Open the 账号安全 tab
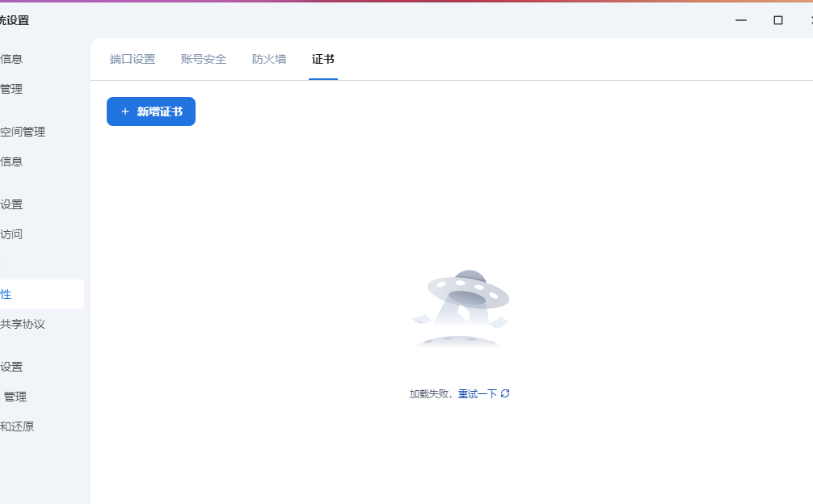This screenshot has height=504, width=813. click(204, 59)
